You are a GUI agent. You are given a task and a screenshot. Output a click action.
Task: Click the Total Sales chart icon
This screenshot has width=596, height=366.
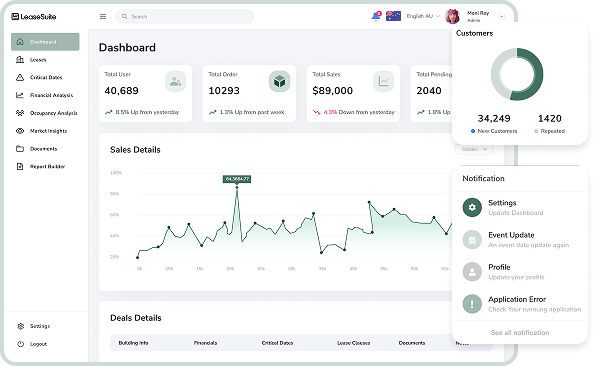384,81
